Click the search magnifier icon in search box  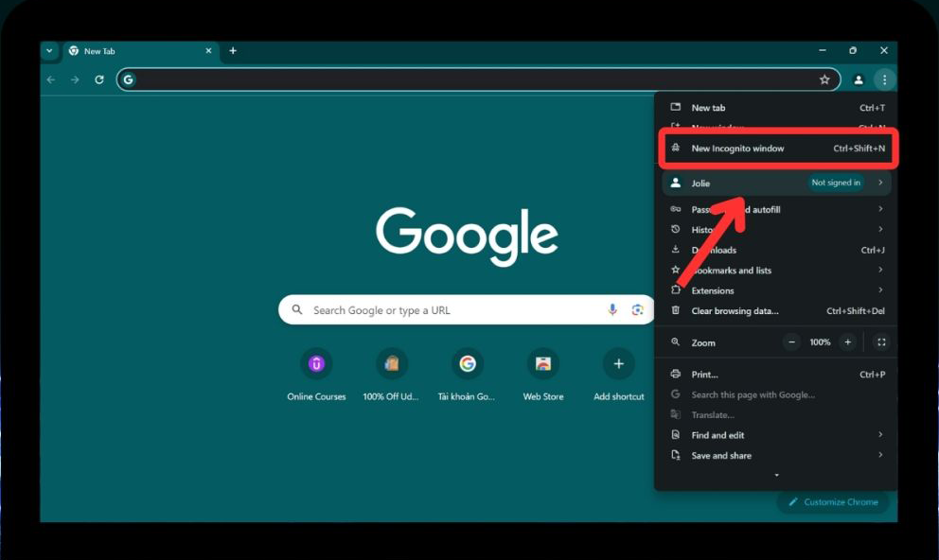click(297, 310)
